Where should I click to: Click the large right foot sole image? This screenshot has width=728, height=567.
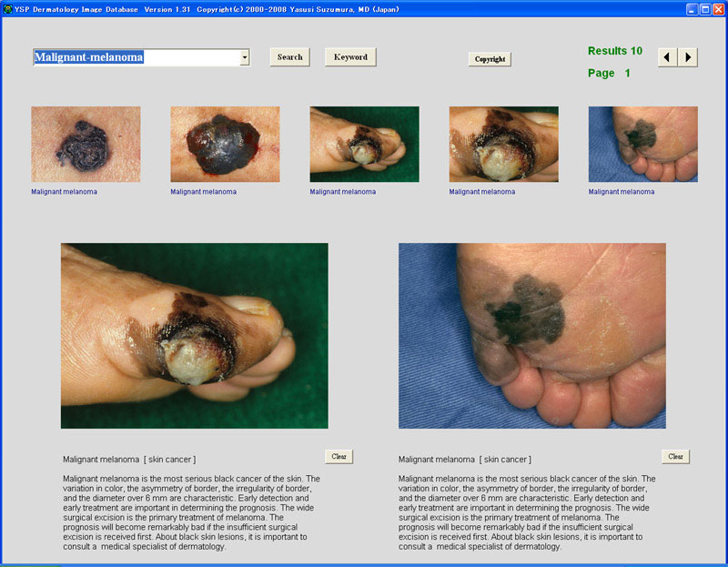coord(532,336)
